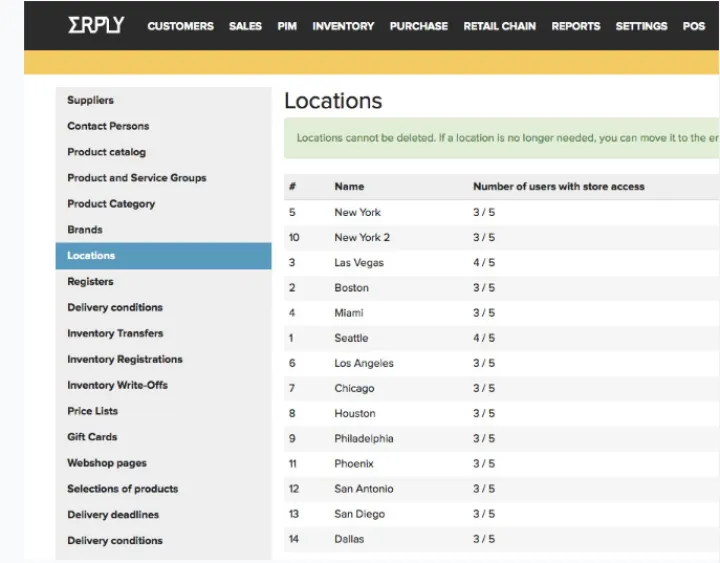The height and width of the screenshot is (563, 720).
Task: Open Product catalog from the sidebar
Action: 106,152
